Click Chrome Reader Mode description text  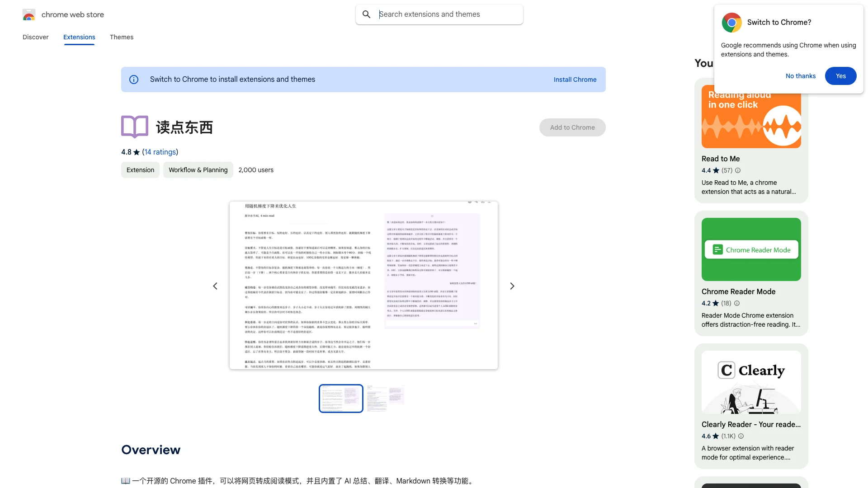point(751,320)
